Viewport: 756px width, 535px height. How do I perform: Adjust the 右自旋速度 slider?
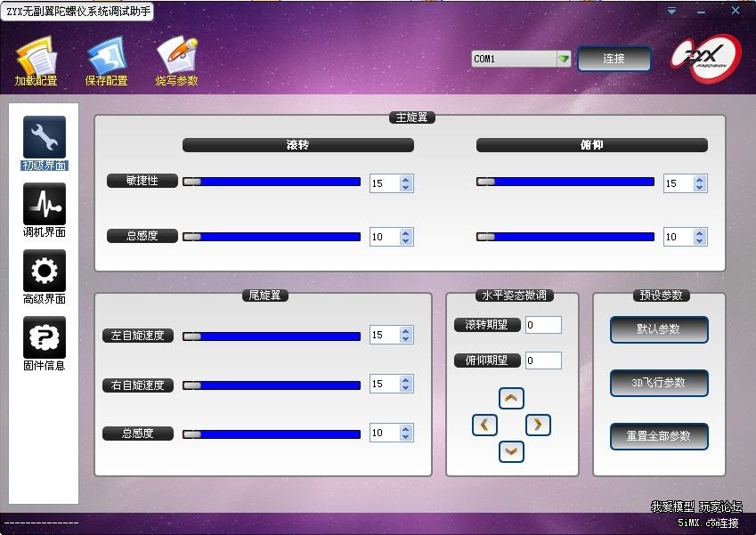pyautogui.click(x=272, y=385)
